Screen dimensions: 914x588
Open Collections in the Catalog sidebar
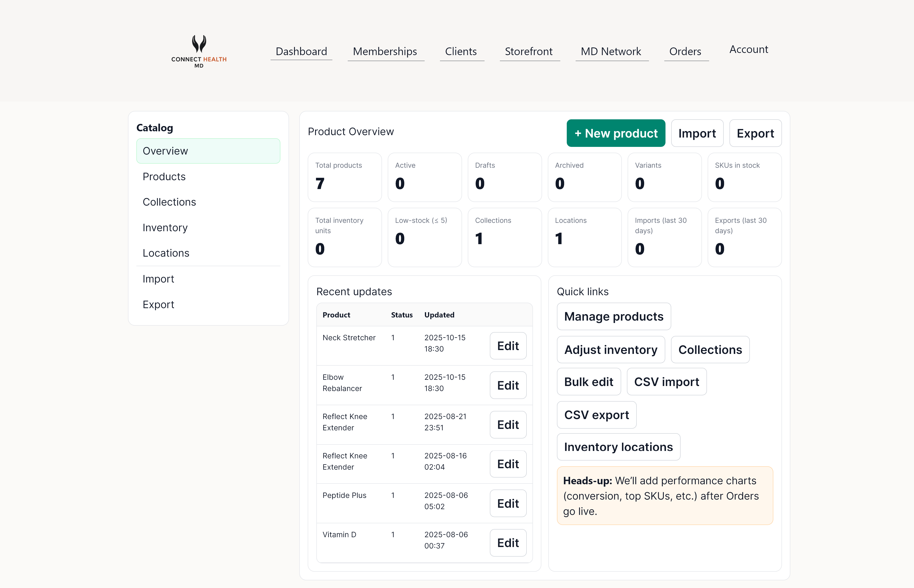tap(169, 202)
